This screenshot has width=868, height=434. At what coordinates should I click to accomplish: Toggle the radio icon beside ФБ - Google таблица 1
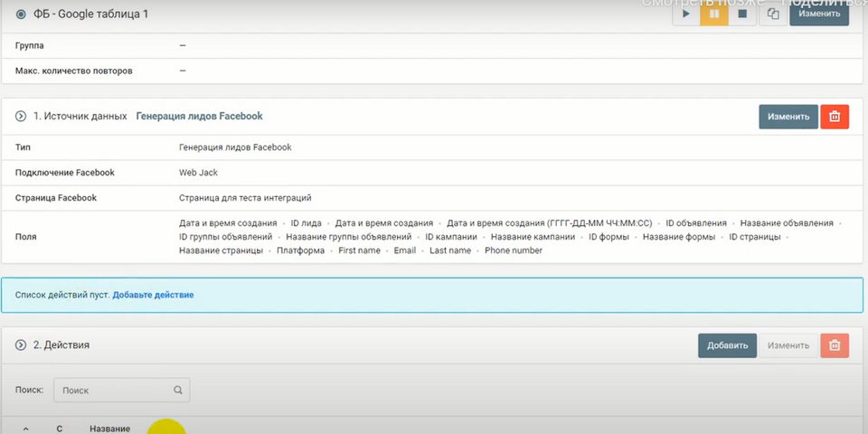[21, 14]
